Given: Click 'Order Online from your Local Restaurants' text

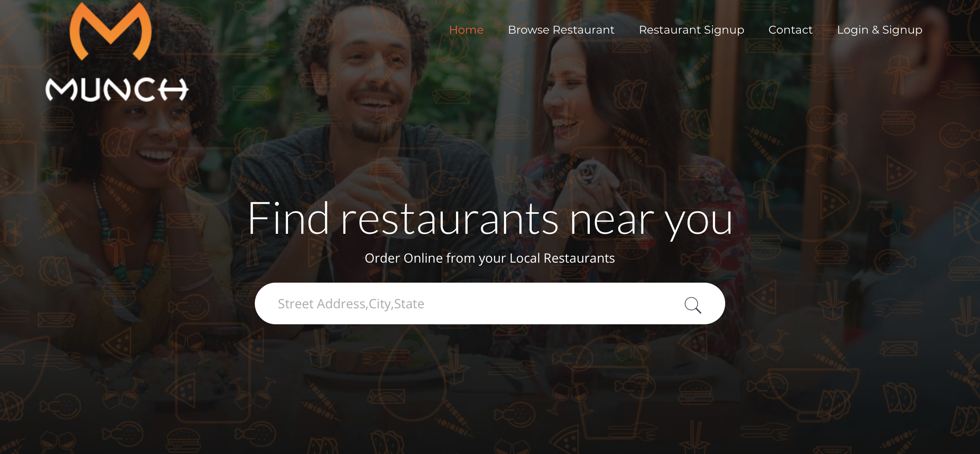Looking at the screenshot, I should (x=490, y=258).
